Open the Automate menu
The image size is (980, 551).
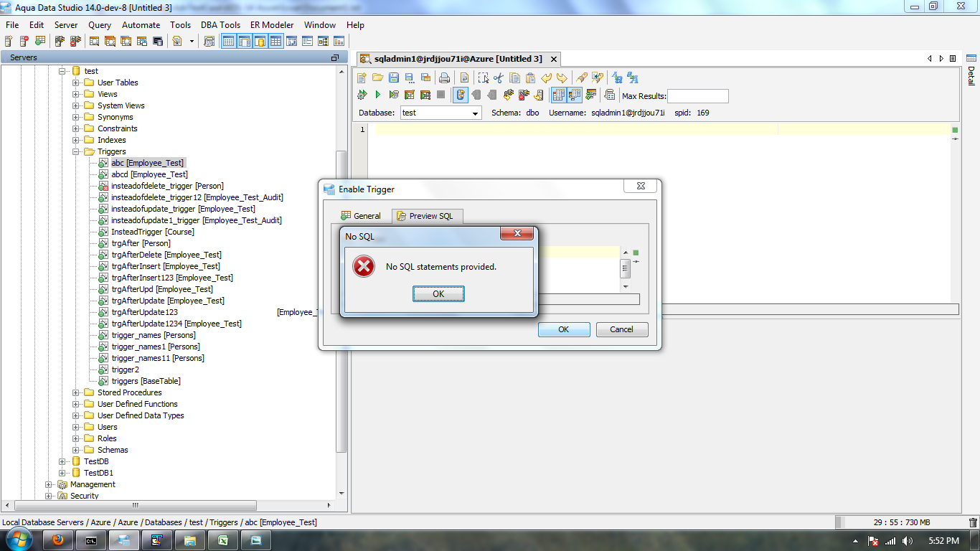pos(141,24)
